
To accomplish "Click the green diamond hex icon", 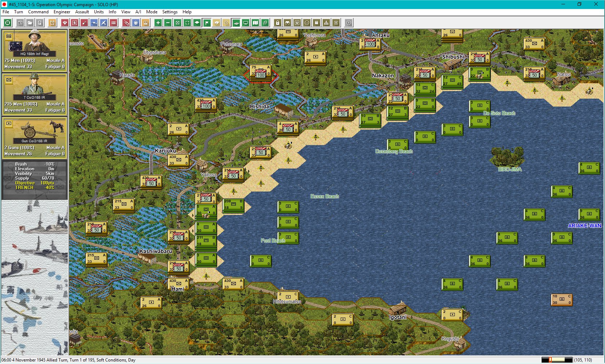I will click(197, 23).
